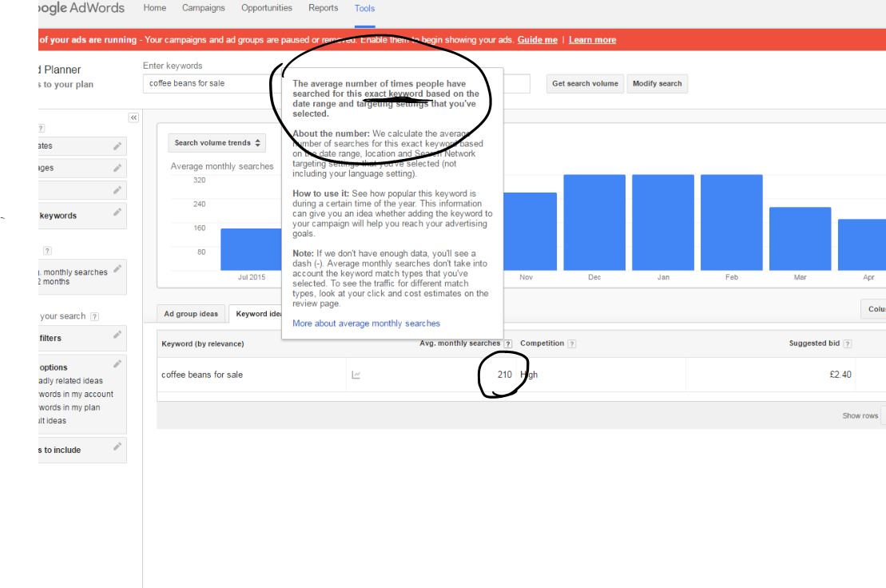Click the Enter keywords field with 'coffee beans for sale'
The width and height of the screenshot is (886, 588).
212,84
